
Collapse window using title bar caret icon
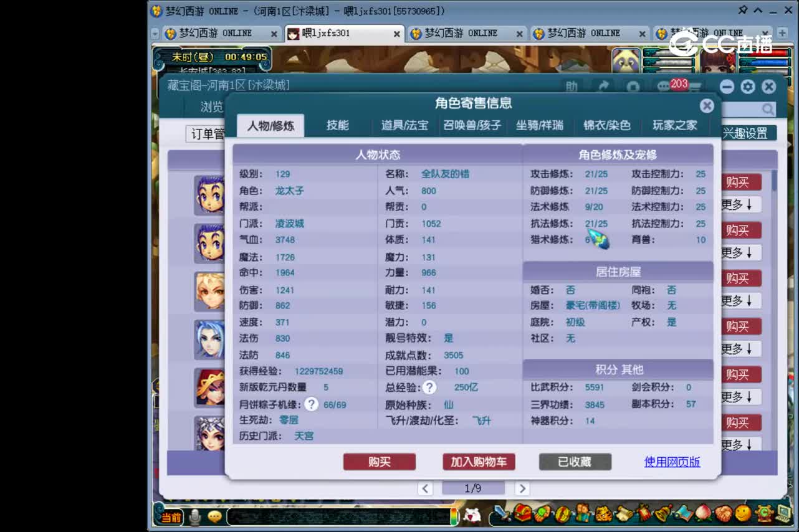click(758, 10)
